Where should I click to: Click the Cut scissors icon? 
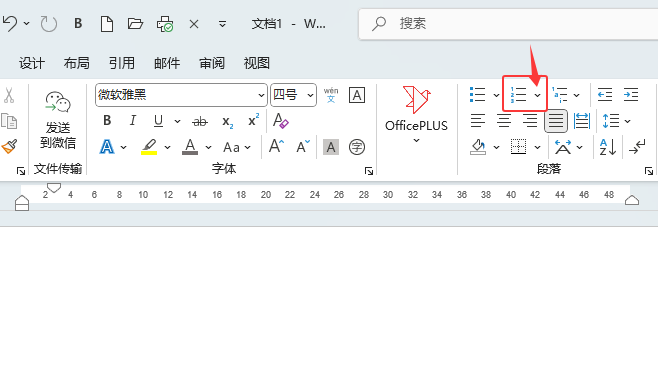9,95
